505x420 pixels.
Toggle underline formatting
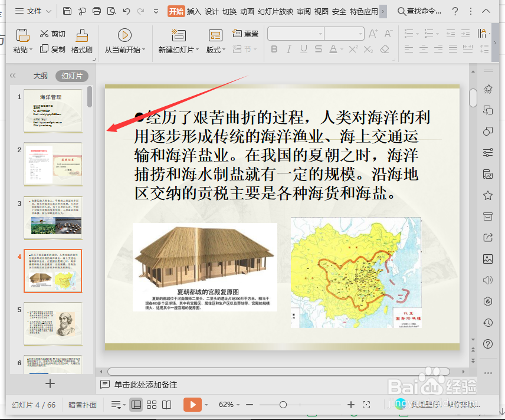pyautogui.click(x=303, y=49)
